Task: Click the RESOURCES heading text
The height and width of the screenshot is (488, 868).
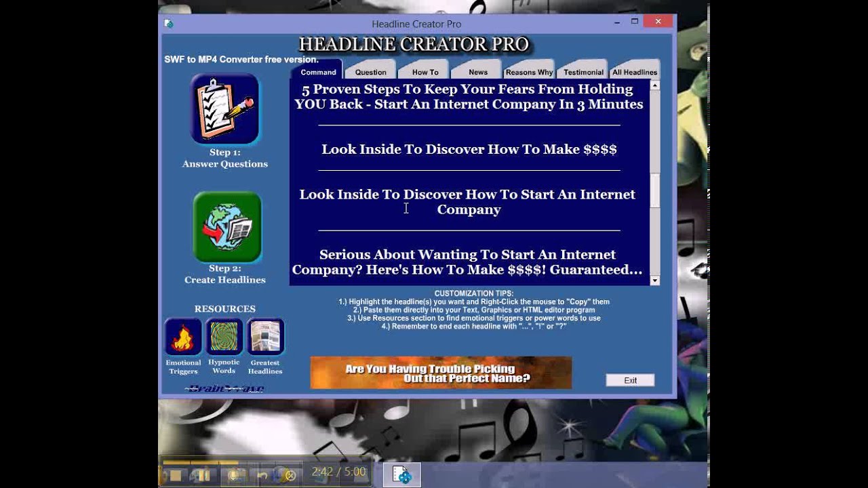Action: point(225,309)
